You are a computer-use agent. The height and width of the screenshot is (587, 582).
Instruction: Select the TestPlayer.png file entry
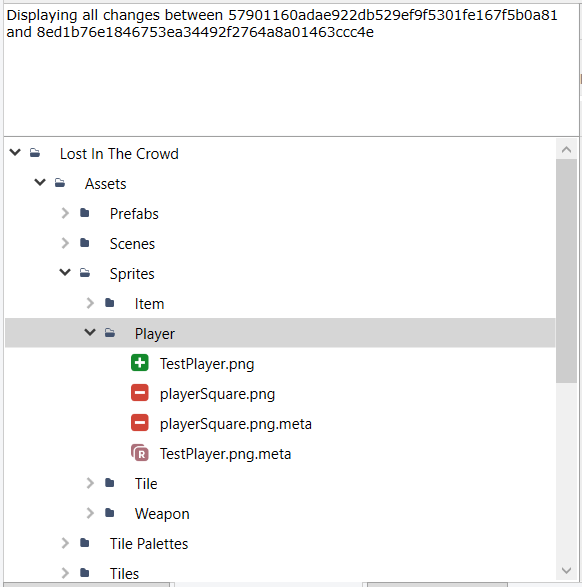(x=207, y=364)
